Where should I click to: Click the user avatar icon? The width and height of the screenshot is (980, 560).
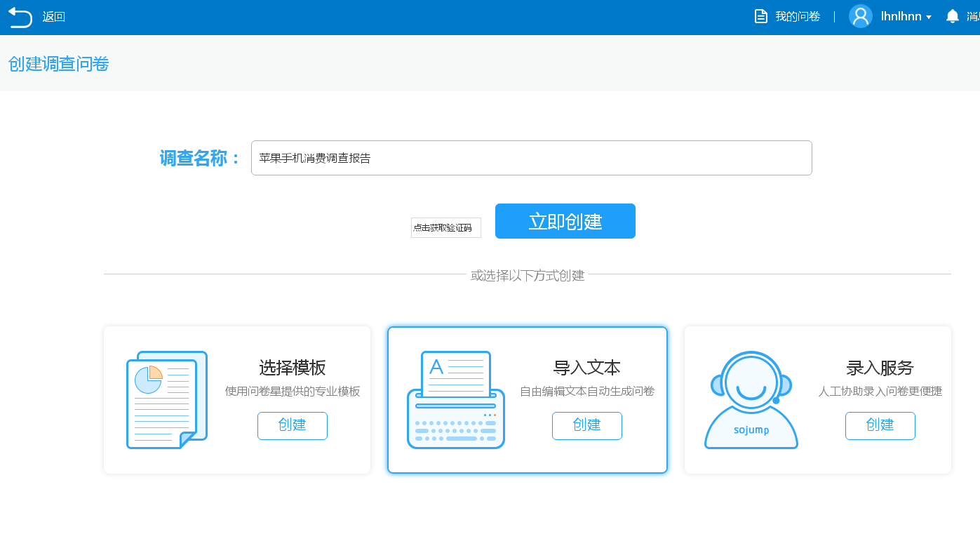[861, 16]
